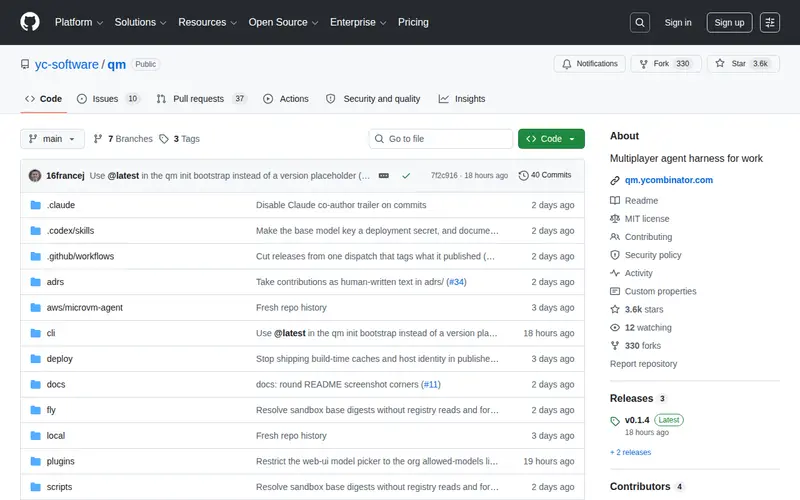Click the fly folder icon
Viewport: 800px width, 500px height.
point(35,410)
